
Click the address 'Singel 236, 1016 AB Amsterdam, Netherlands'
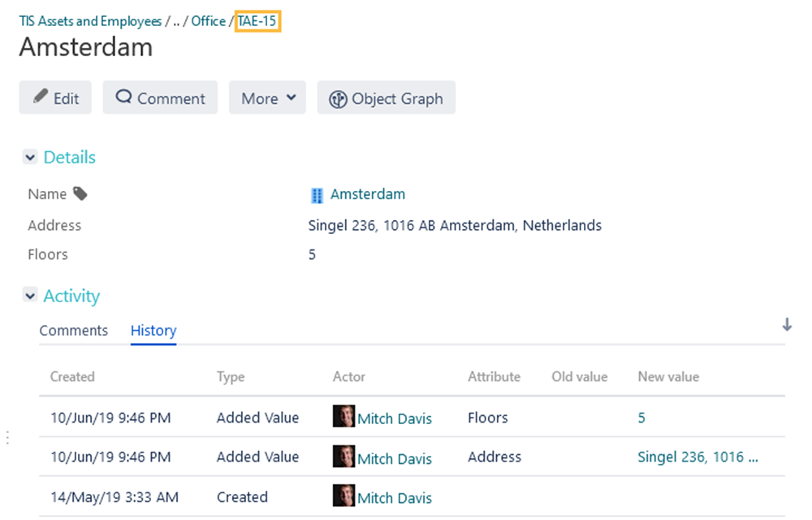455,225
